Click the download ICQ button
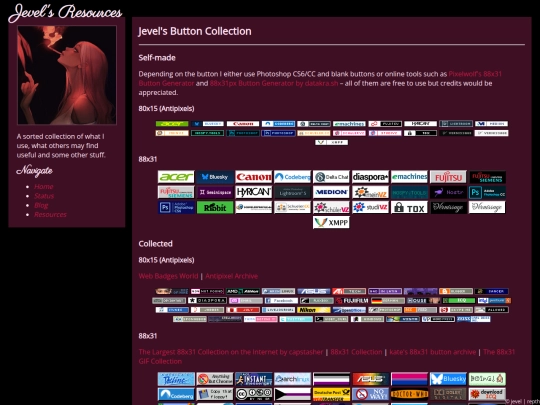 point(487,394)
